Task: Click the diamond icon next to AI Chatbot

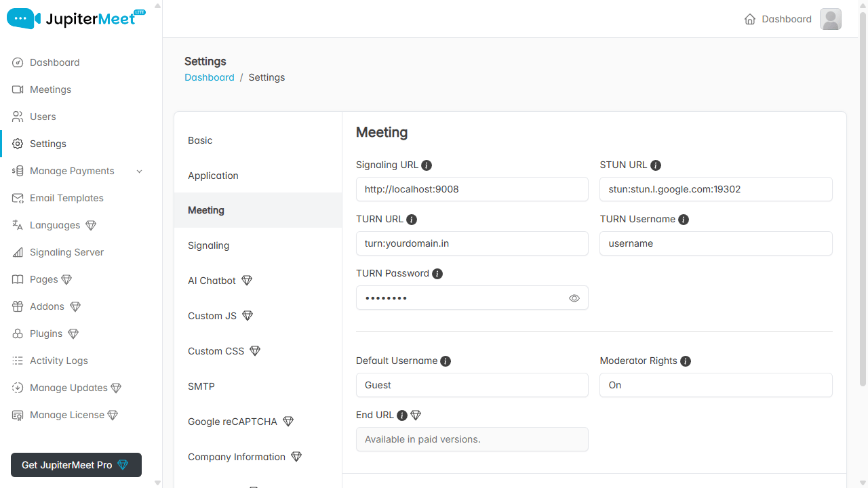Action: (247, 281)
